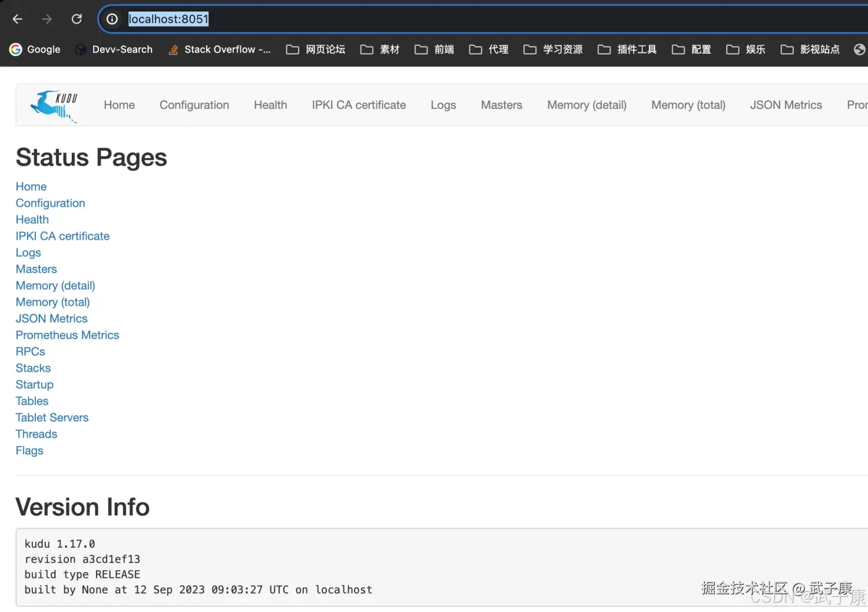Open Memory (total) link in the list
Screen dimensions: 868x612
[53, 302]
